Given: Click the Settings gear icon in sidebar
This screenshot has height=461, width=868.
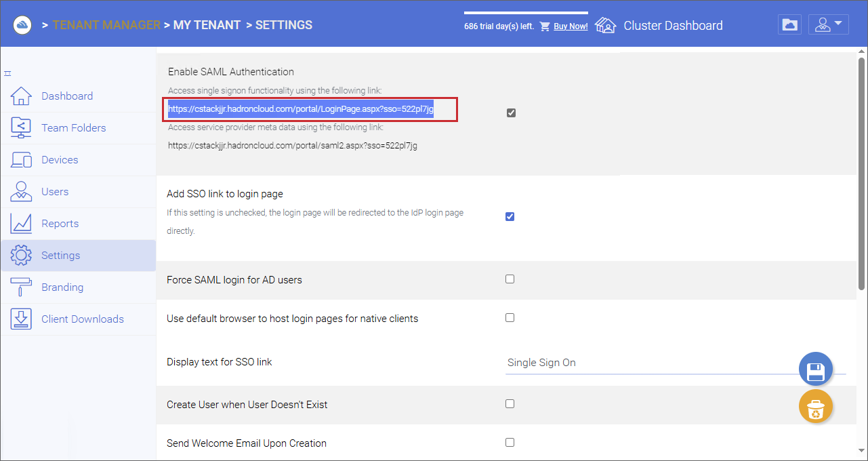Looking at the screenshot, I should point(21,256).
